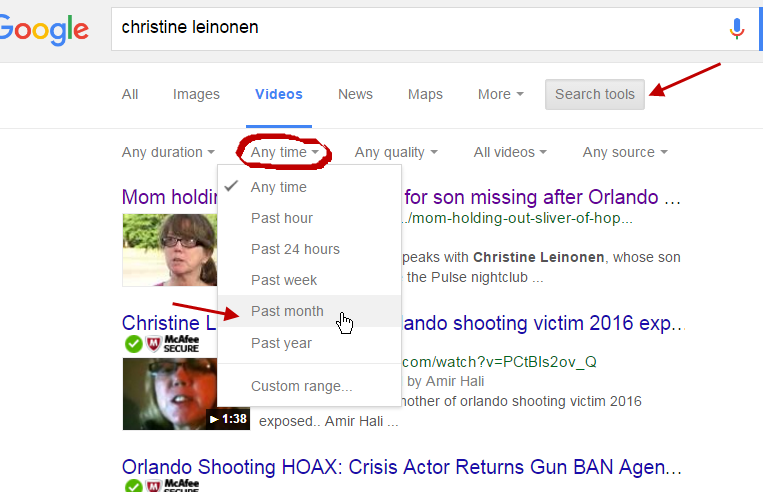
Task: Switch to the Images tab
Action: [196, 94]
